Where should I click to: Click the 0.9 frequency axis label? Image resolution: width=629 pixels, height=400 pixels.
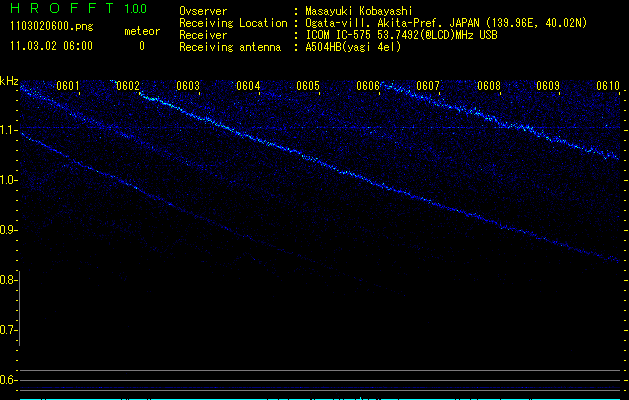8,230
